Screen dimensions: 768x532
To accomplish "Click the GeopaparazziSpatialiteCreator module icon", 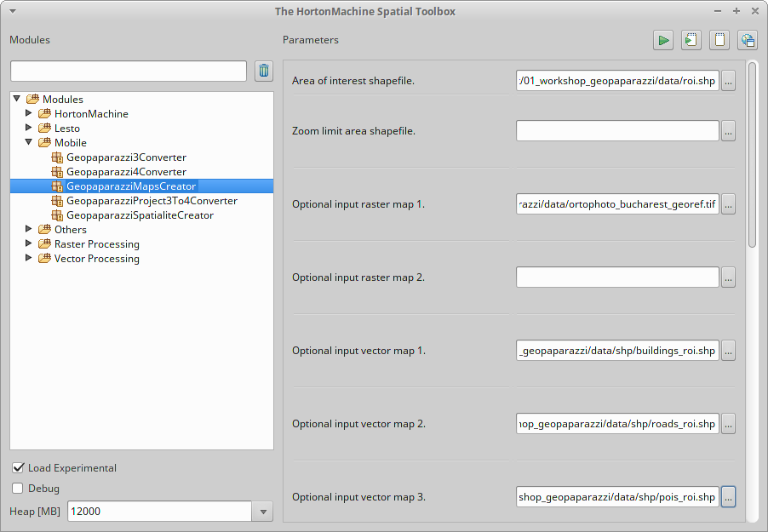I will pos(57,215).
